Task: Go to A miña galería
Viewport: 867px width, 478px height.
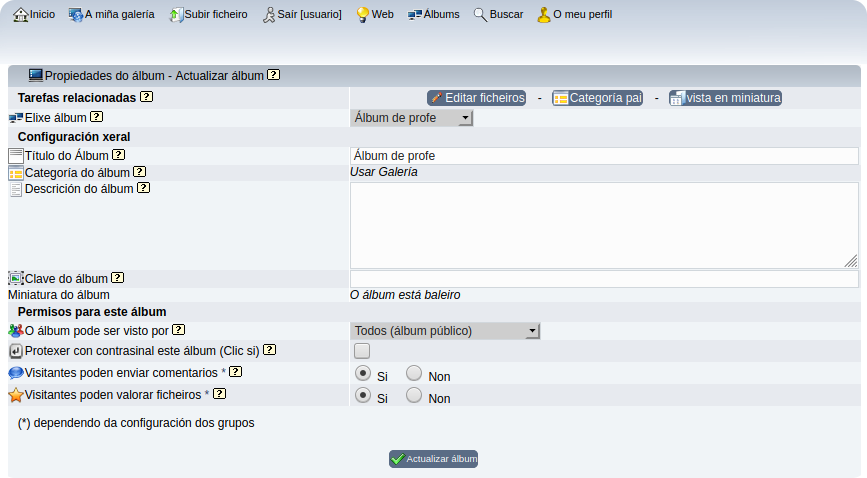Action: [x=111, y=15]
